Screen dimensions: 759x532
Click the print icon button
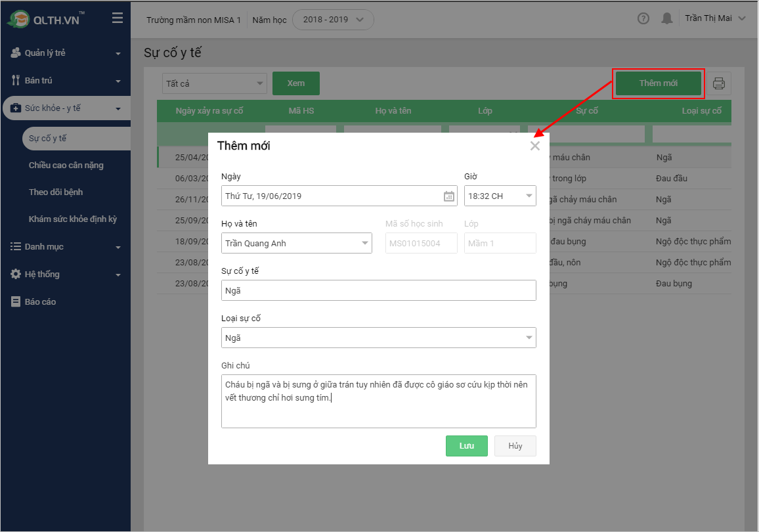[719, 83]
